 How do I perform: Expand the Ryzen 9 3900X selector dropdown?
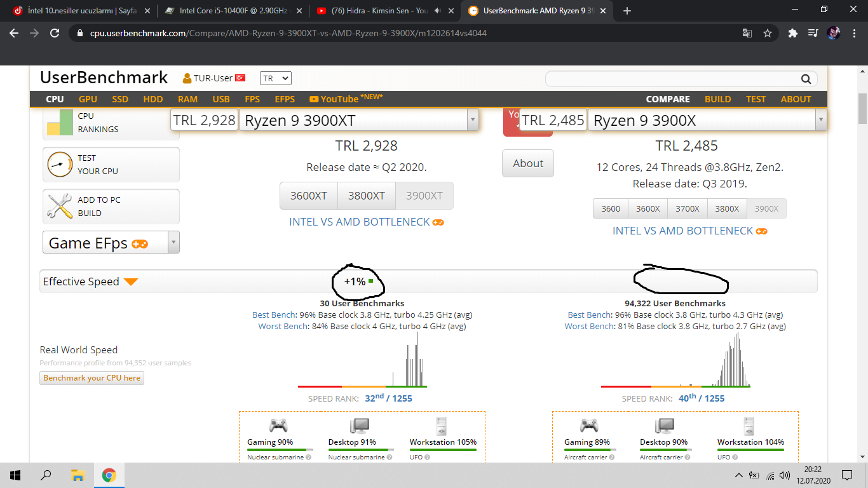[821, 120]
